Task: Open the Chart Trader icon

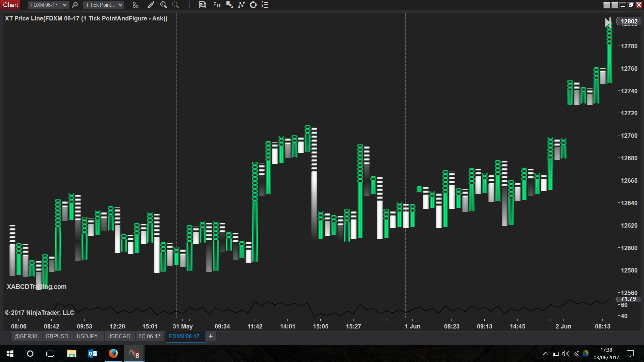Action: pyautogui.click(x=217, y=5)
